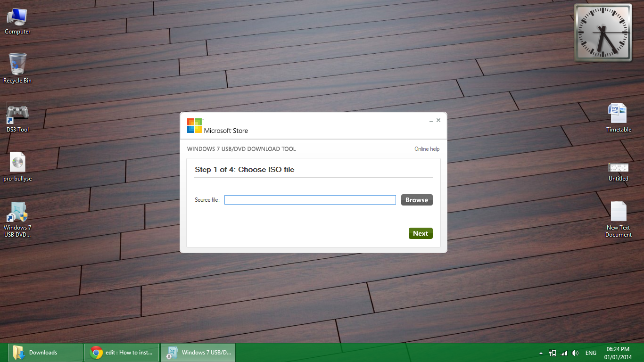The height and width of the screenshot is (362, 644).
Task: Open the Online help link
Action: pyautogui.click(x=427, y=149)
